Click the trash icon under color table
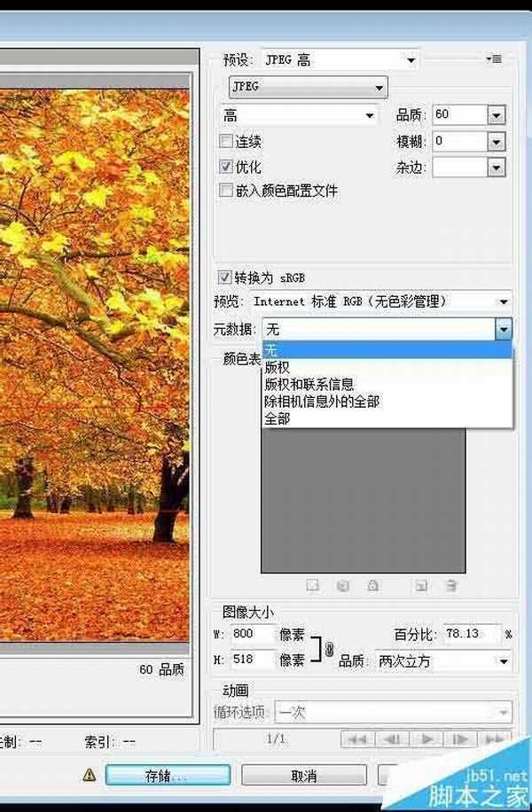This screenshot has width=532, height=812. (x=451, y=585)
